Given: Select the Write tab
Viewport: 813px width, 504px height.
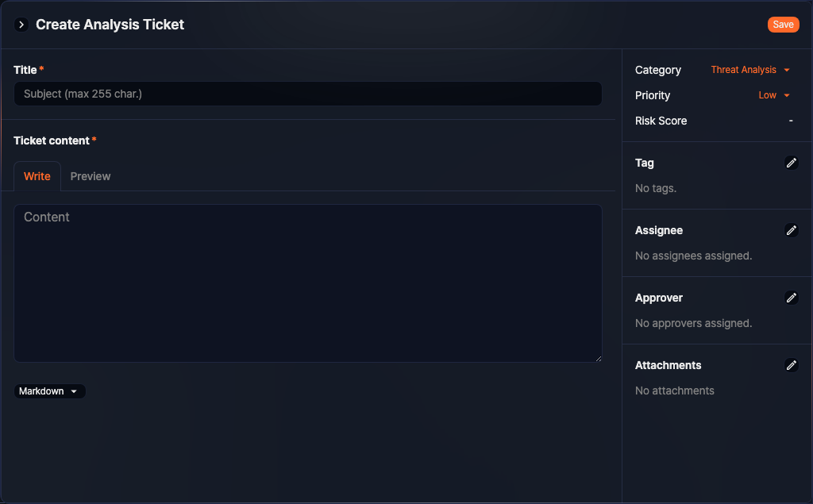Looking at the screenshot, I should (37, 176).
